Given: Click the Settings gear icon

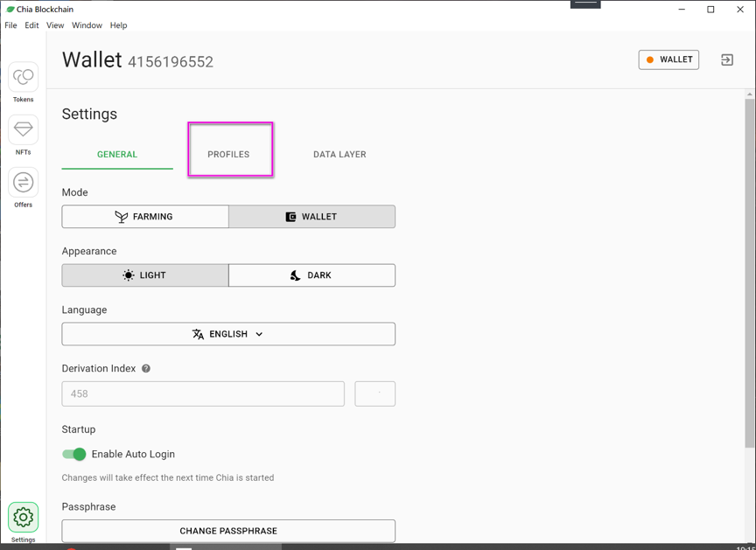Looking at the screenshot, I should [23, 518].
